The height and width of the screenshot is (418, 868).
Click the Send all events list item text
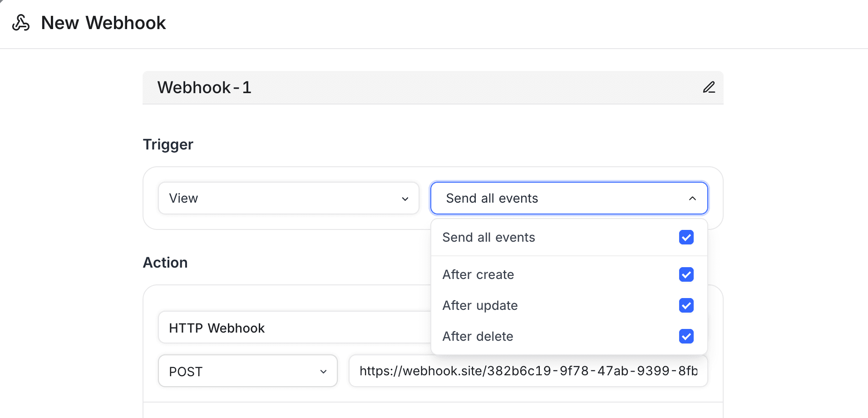click(x=488, y=237)
